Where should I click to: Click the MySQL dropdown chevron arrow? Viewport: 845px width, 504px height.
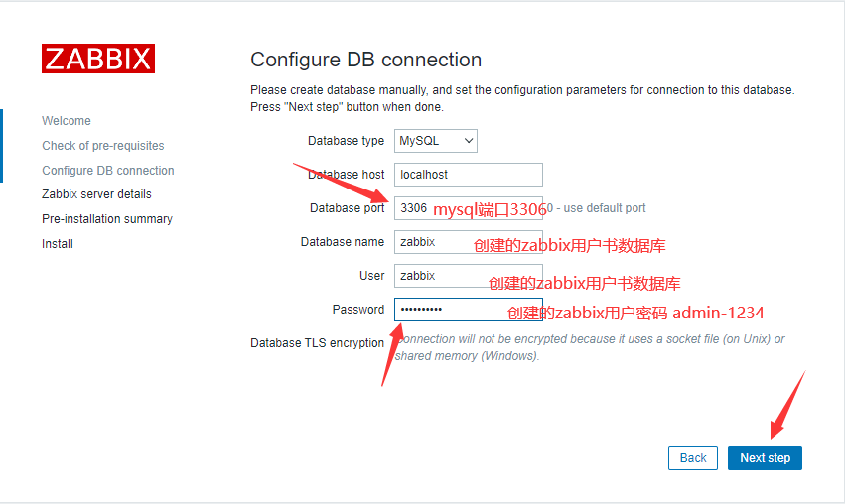(469, 141)
